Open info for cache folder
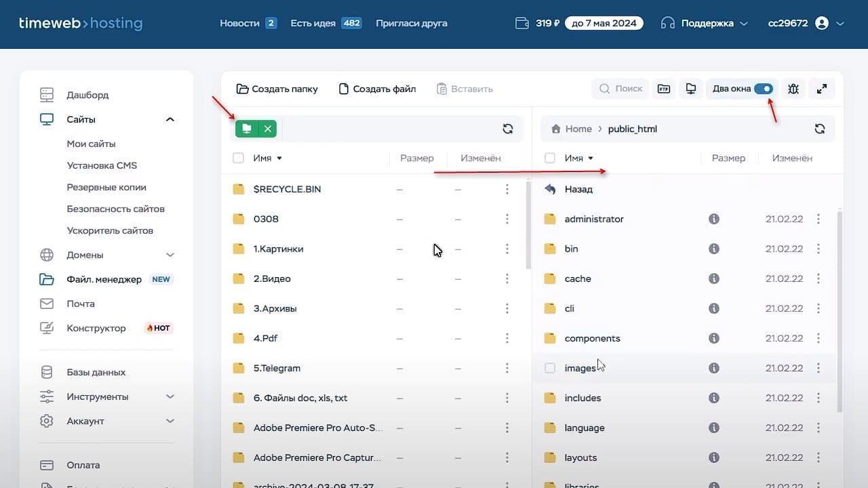The width and height of the screenshot is (868, 488). coord(713,279)
